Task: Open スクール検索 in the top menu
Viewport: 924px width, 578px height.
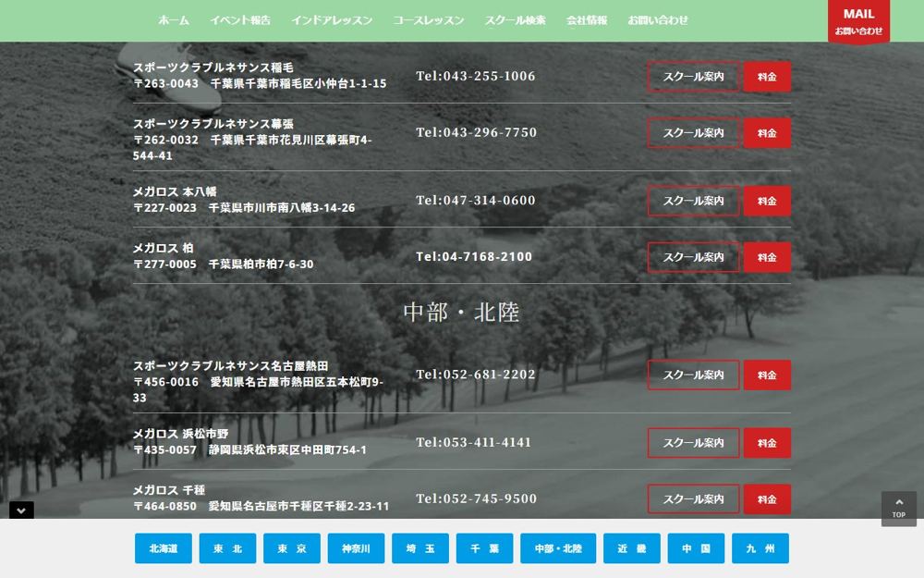Action: [x=515, y=20]
